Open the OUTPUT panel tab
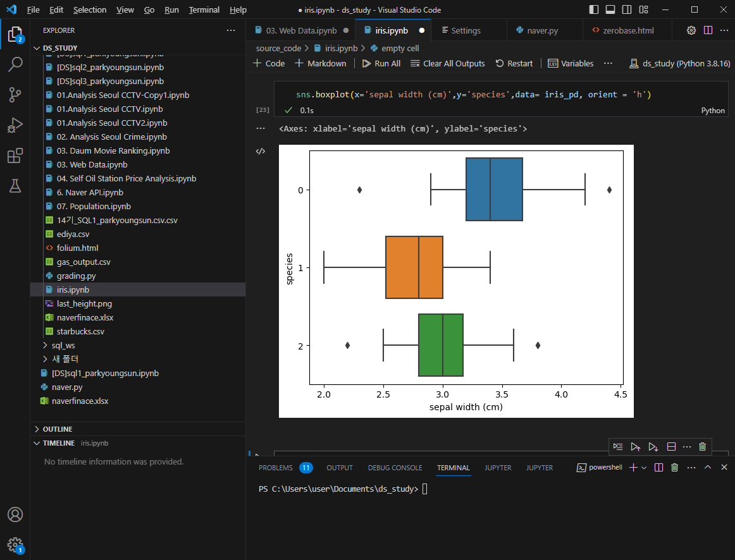 340,468
